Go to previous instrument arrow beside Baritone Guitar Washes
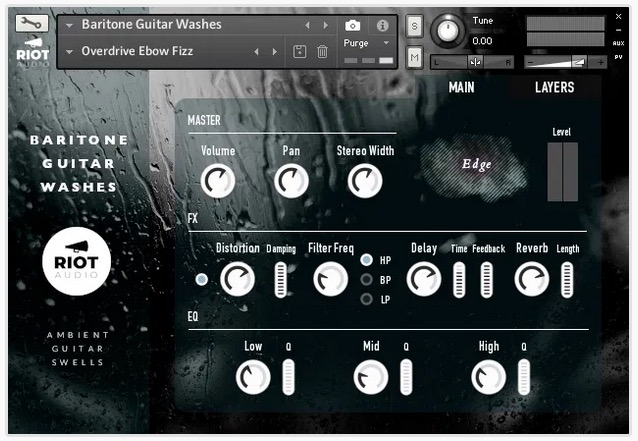This screenshot has height=441, width=638. [x=307, y=25]
